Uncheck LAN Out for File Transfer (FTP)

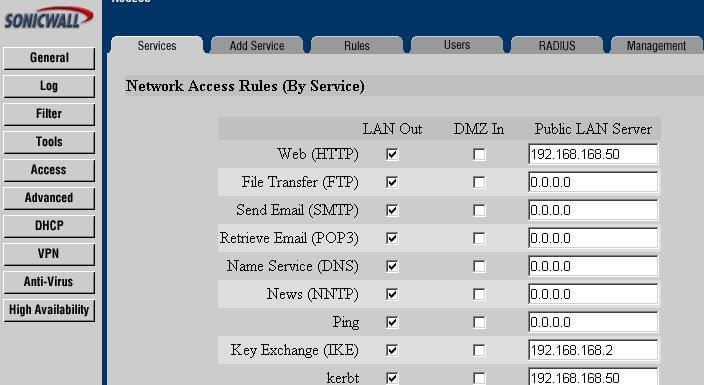coord(392,182)
